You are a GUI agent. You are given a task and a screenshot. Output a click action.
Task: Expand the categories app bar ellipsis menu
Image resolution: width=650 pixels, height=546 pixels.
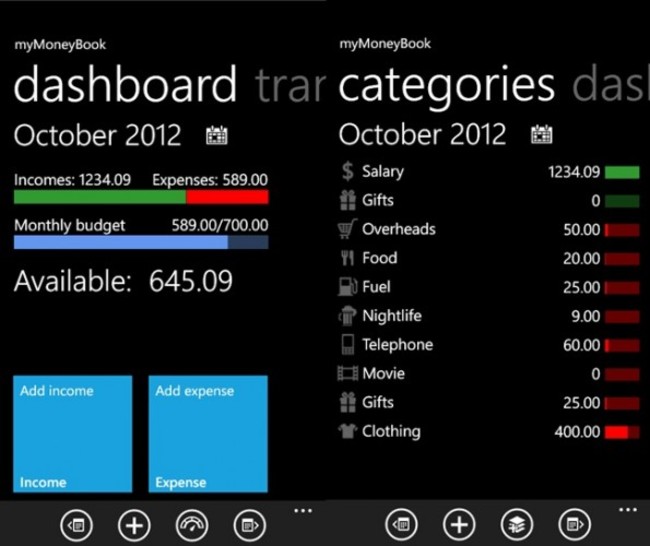(x=627, y=511)
